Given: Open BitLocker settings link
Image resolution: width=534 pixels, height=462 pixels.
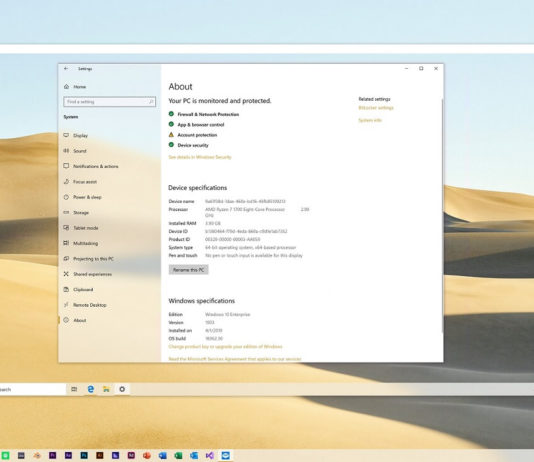Looking at the screenshot, I should (376, 108).
